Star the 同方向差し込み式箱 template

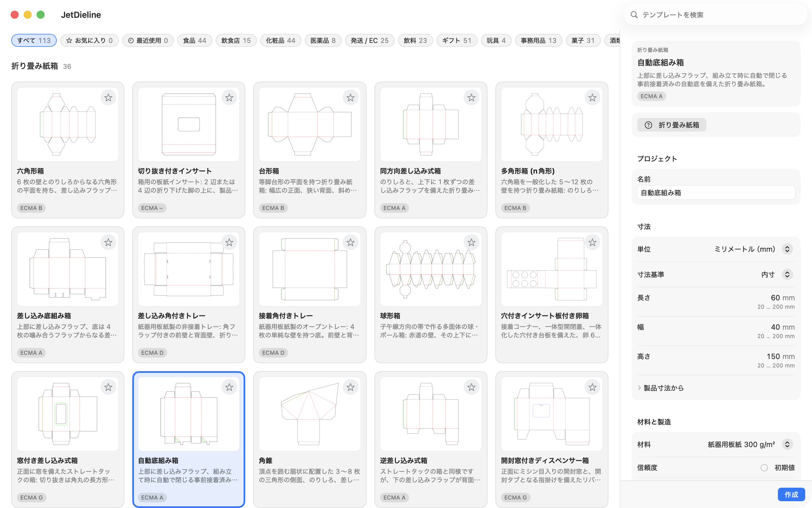(471, 98)
